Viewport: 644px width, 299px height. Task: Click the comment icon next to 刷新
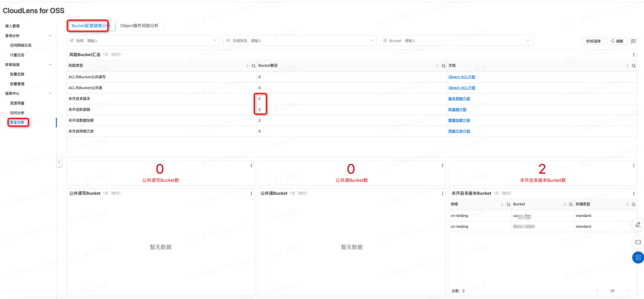pos(633,41)
